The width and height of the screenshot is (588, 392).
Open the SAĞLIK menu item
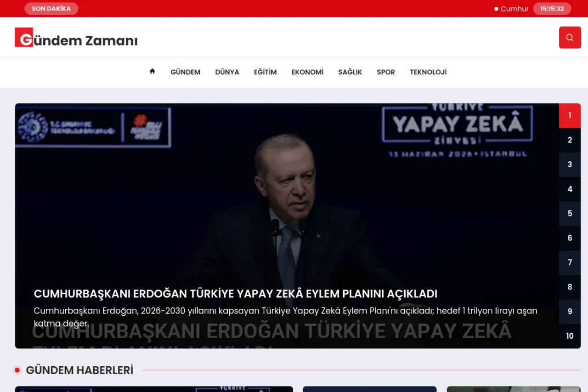point(350,72)
